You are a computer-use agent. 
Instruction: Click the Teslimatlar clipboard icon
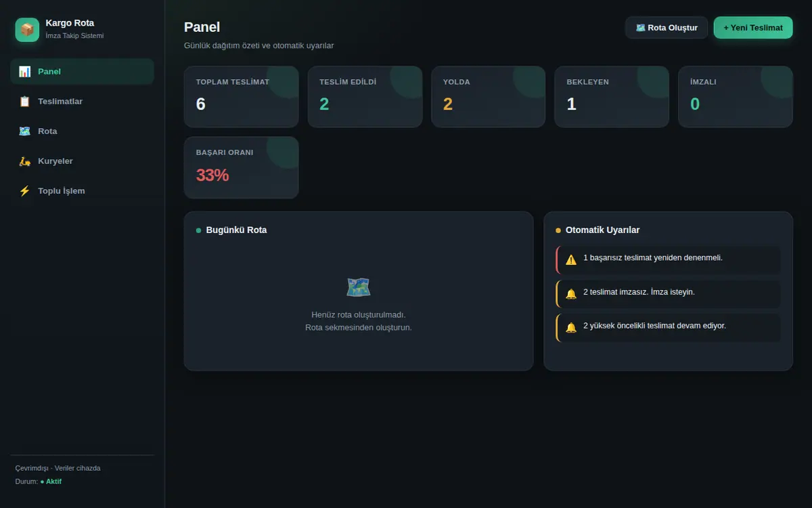25,101
